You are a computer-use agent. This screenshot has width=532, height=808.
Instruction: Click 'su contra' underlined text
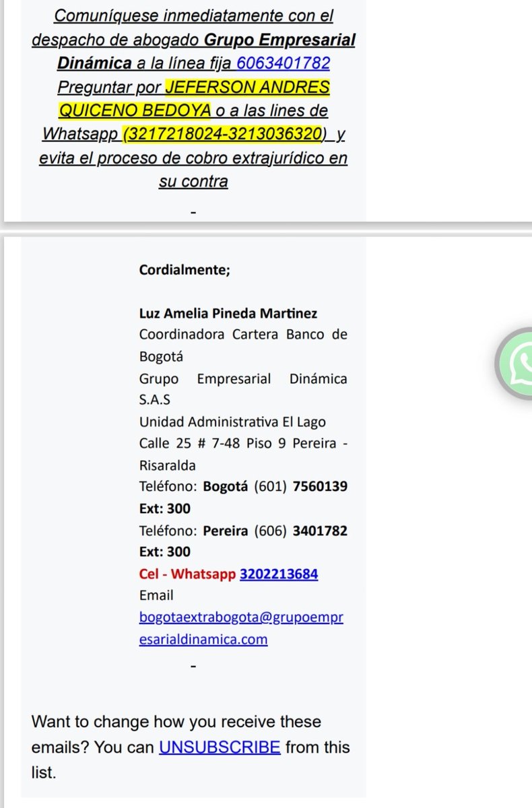[193, 182]
